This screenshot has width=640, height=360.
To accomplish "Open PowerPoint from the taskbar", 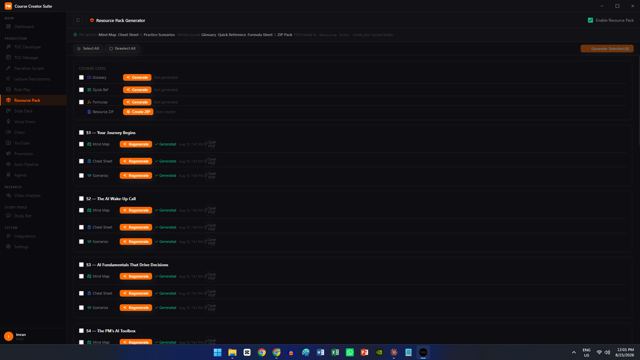I will 364,352.
